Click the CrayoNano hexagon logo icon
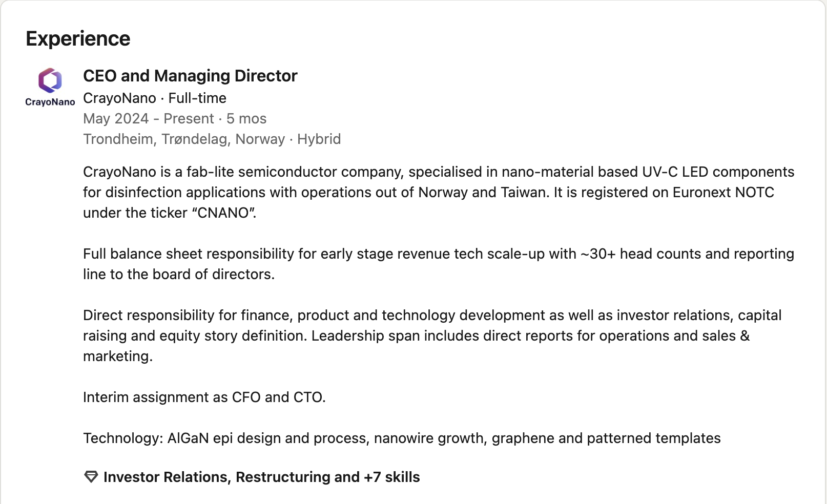Viewport: 827px width, 504px height. [50, 80]
